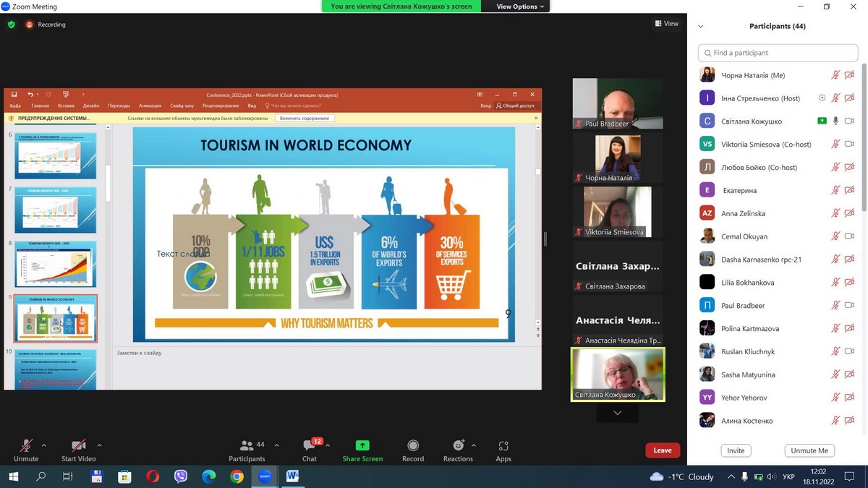
Task: Click the green encryption shield icon
Action: pyautogui.click(x=11, y=25)
